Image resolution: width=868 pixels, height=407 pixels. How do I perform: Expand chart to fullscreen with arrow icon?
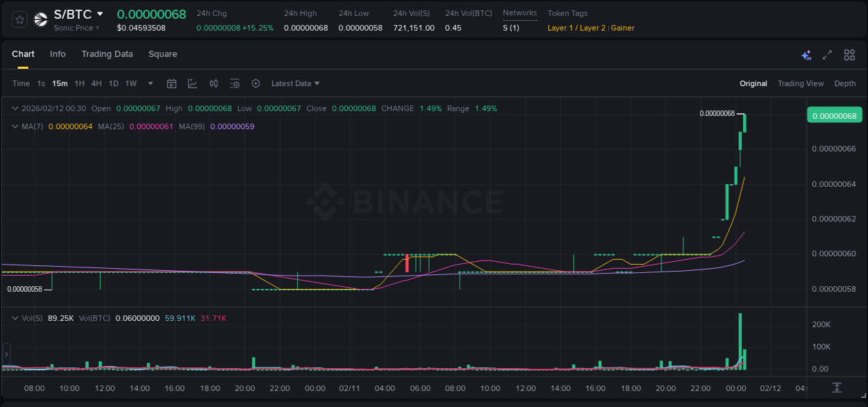827,54
